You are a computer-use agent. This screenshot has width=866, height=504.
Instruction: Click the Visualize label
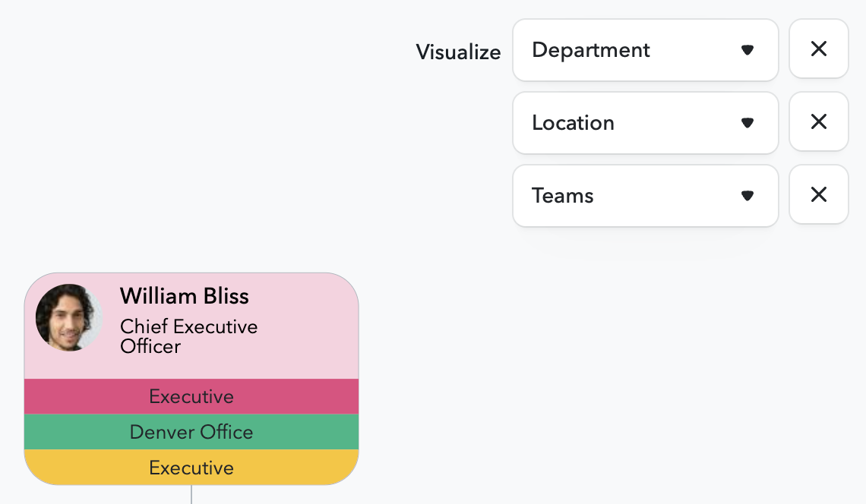click(458, 52)
